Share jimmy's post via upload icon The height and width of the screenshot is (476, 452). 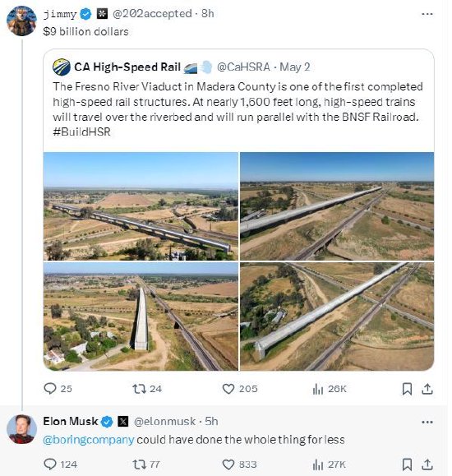[427, 389]
